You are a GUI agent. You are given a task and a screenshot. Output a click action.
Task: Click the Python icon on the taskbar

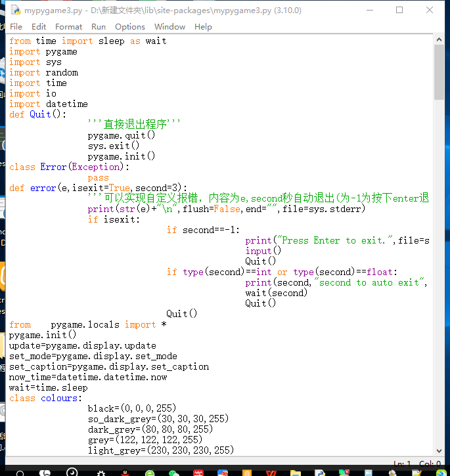[319, 473]
